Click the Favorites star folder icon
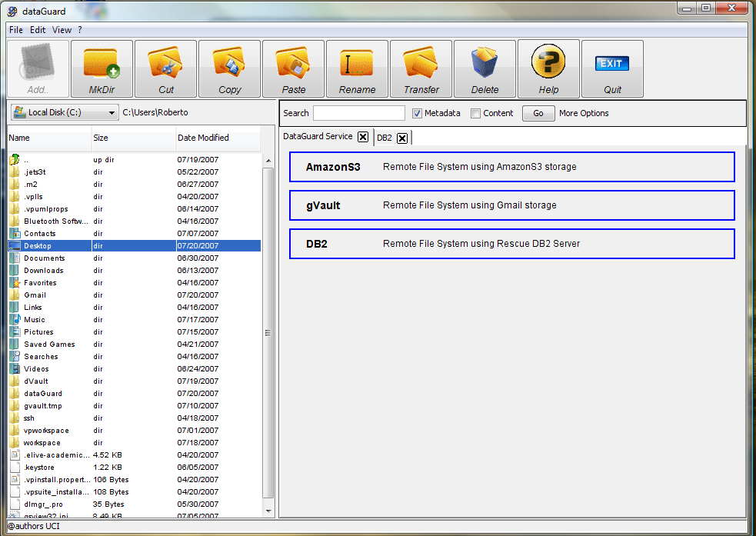 click(x=15, y=282)
